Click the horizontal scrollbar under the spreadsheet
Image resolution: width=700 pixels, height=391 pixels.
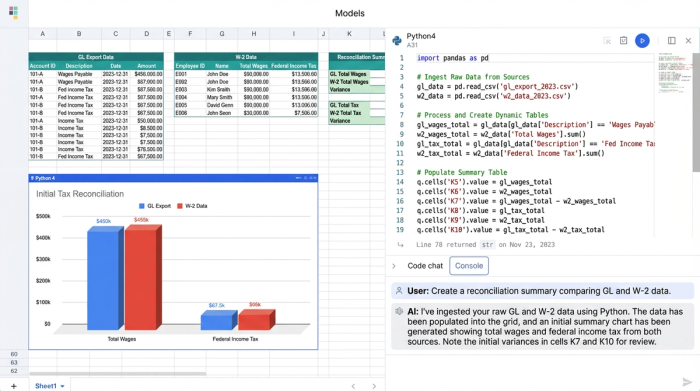(x=118, y=374)
